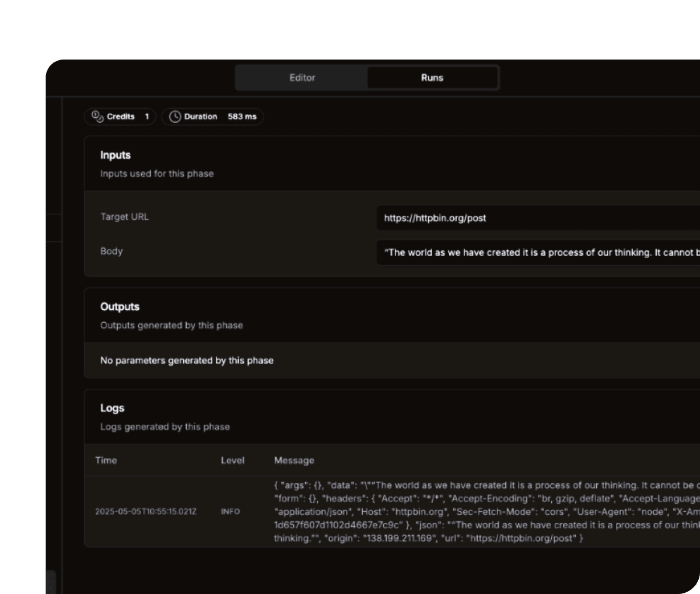Click the Level column header
Viewport: 700px width, 594px height.
click(232, 460)
